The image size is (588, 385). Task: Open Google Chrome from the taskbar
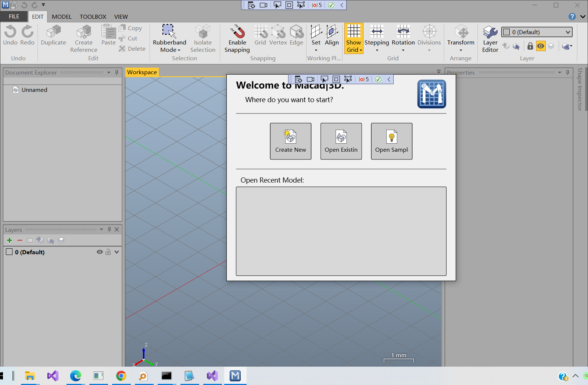(121, 376)
